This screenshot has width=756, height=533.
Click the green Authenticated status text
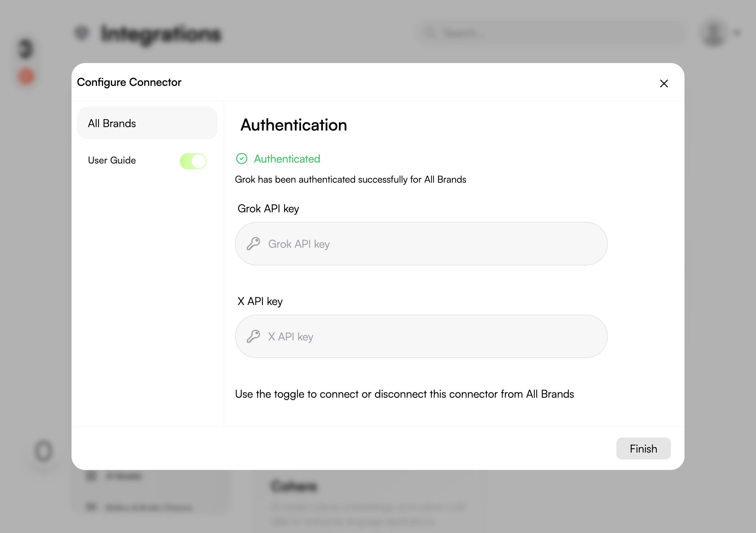pos(287,159)
